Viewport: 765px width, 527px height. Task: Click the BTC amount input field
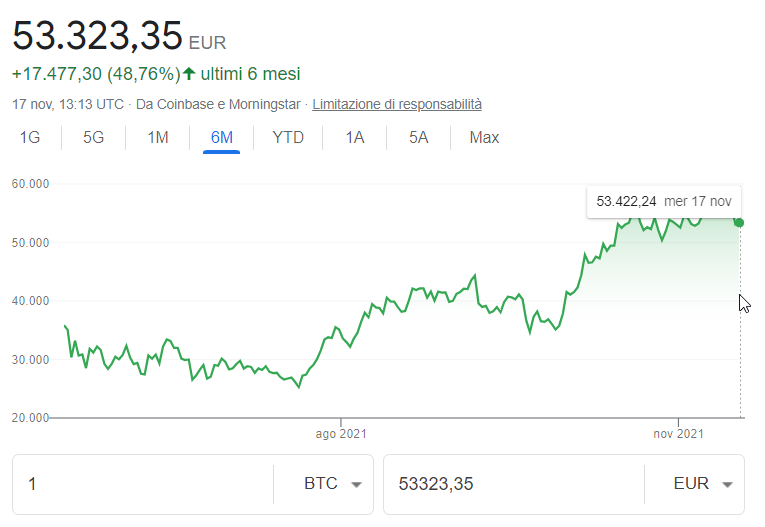[140, 484]
